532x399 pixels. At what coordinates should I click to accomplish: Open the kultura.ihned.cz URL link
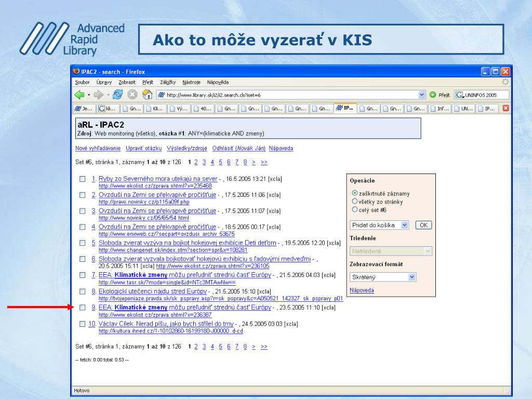(x=170, y=331)
